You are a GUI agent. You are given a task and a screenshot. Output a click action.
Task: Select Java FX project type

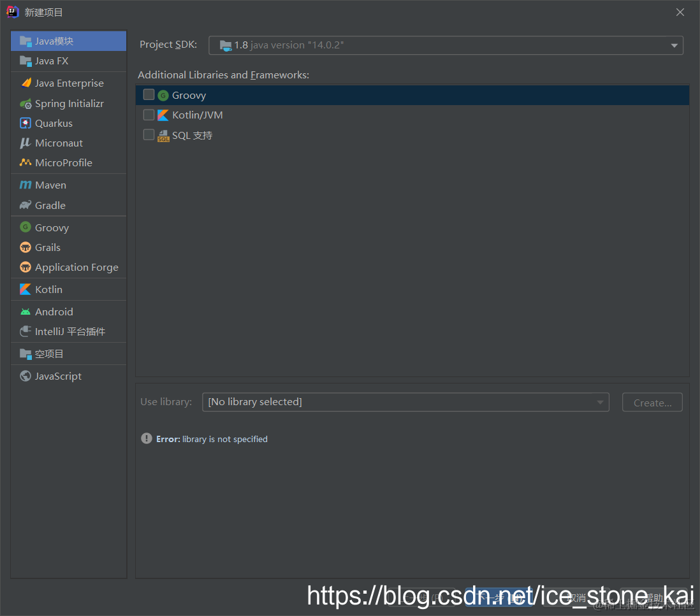pyautogui.click(x=69, y=61)
